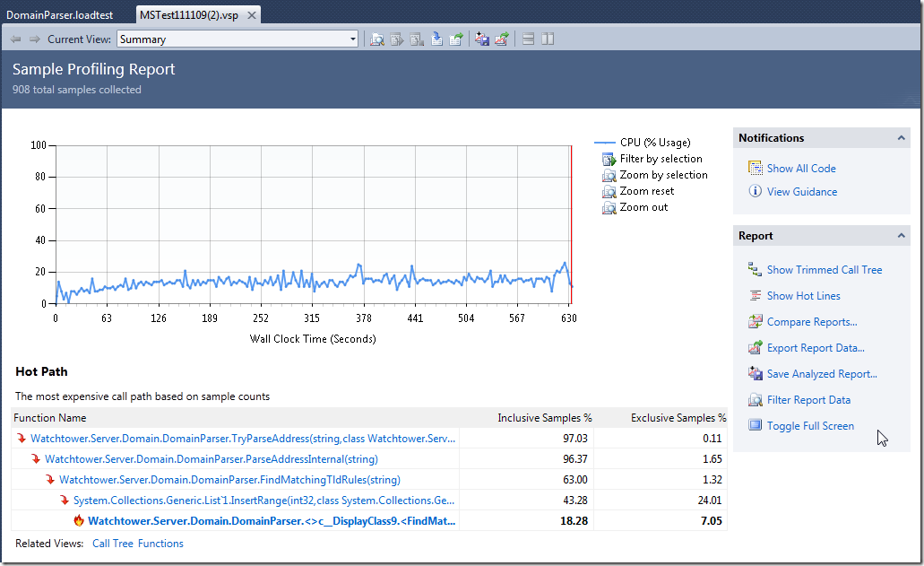Screen dimensions: 924x566
Task: Click the red vertical marker on the chart
Action: point(571,224)
